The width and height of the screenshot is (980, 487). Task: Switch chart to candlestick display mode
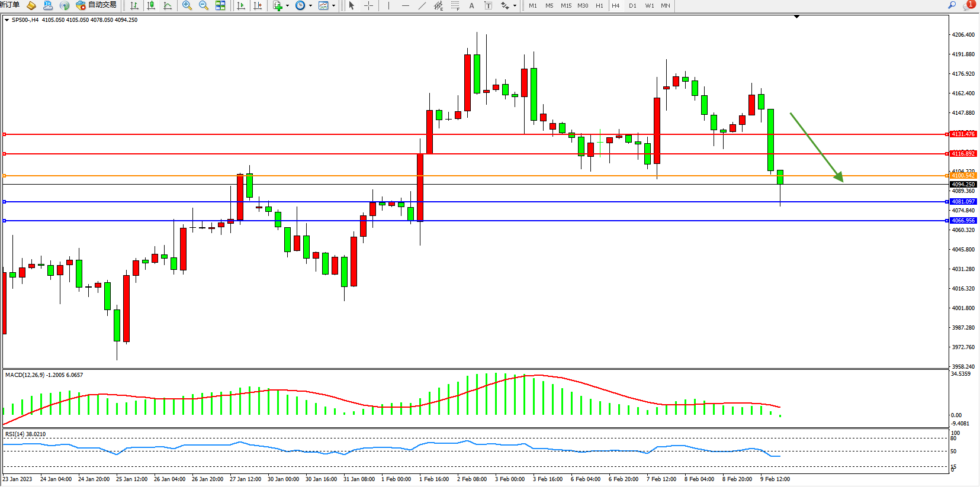pyautogui.click(x=151, y=5)
